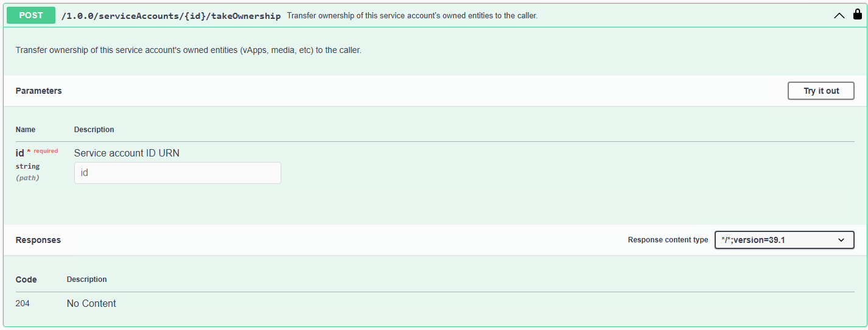Image resolution: width=868 pixels, height=330 pixels.
Task: Focus the id parameter input field
Action: point(177,173)
